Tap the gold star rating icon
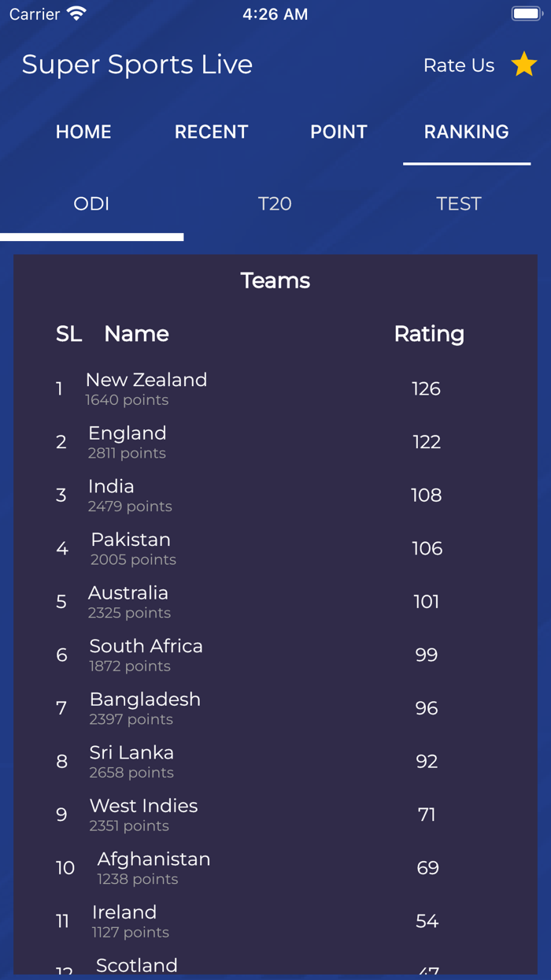Screen dimensions: 551x980 (x=523, y=65)
